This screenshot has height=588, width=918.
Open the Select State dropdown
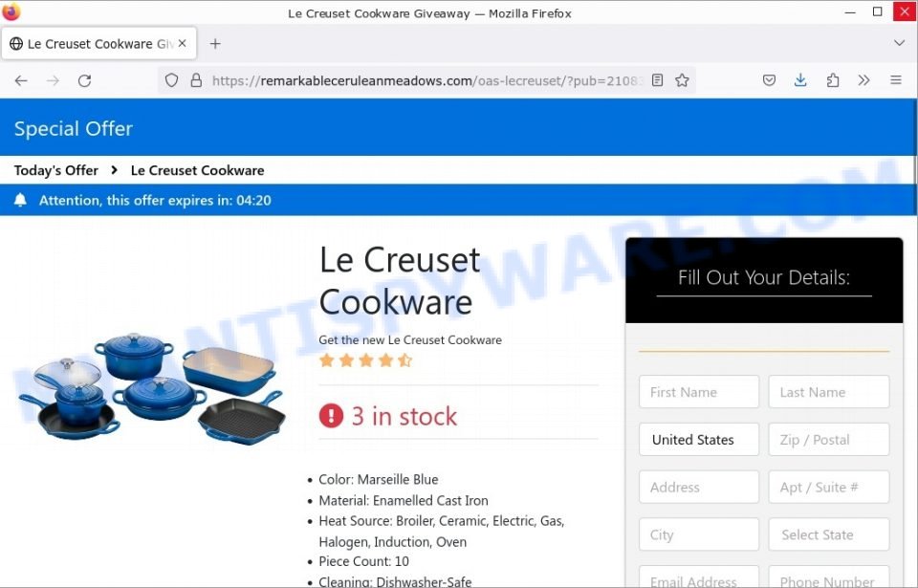pos(828,534)
